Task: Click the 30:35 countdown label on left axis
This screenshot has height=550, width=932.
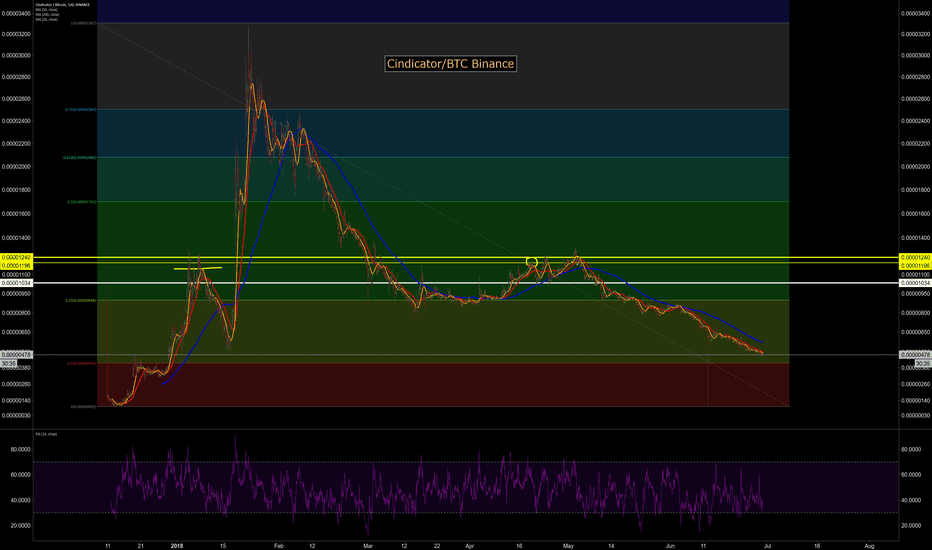Action: [8, 363]
